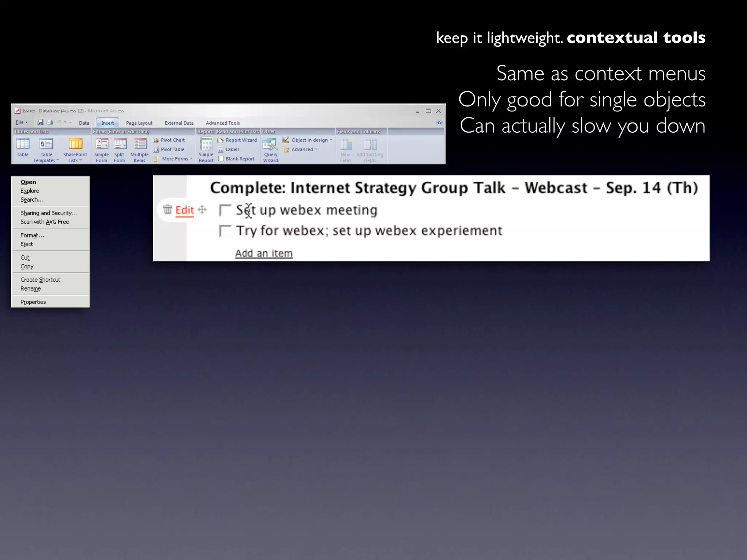Screen dimensions: 747x560
Task: Maximize the Microsoft Access window
Action: [428, 111]
